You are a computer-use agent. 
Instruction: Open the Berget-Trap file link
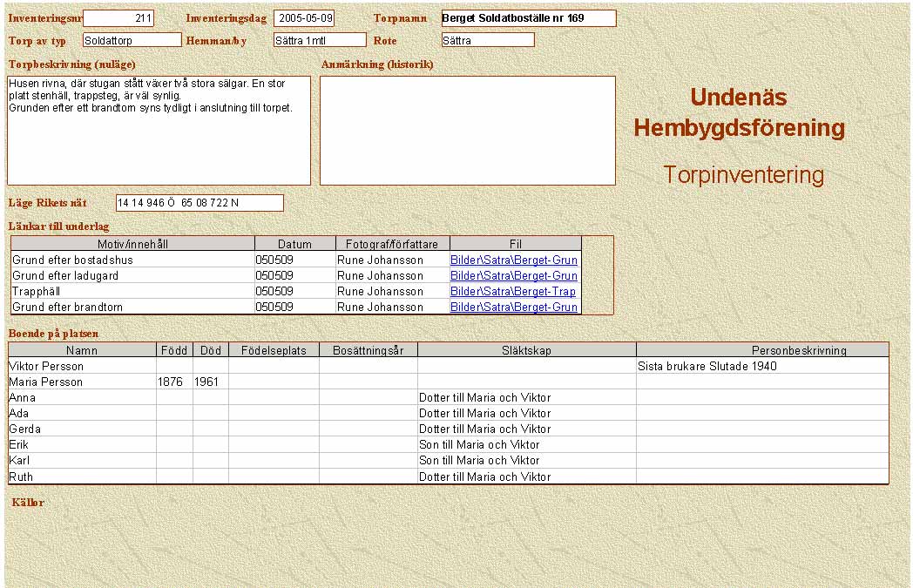click(513, 292)
